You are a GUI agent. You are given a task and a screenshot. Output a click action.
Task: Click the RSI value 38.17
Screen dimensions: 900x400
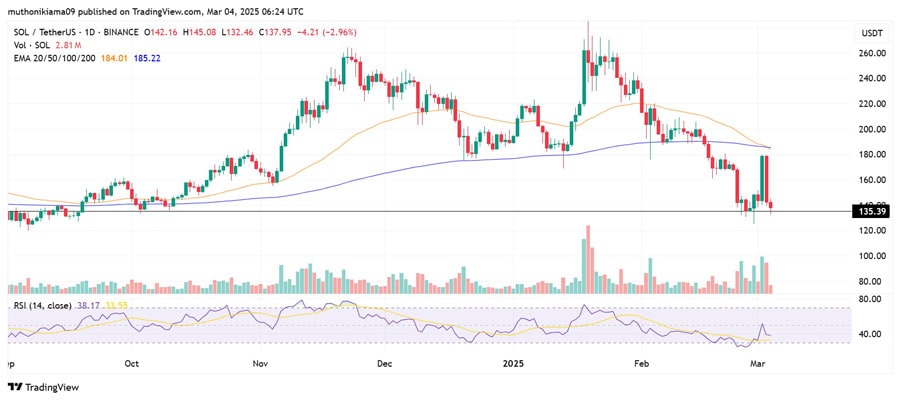(x=89, y=306)
